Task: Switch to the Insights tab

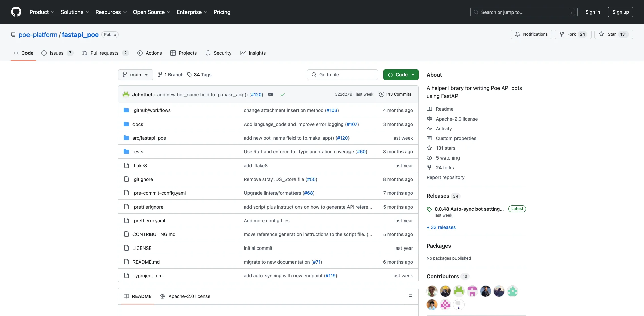Action: point(253,53)
